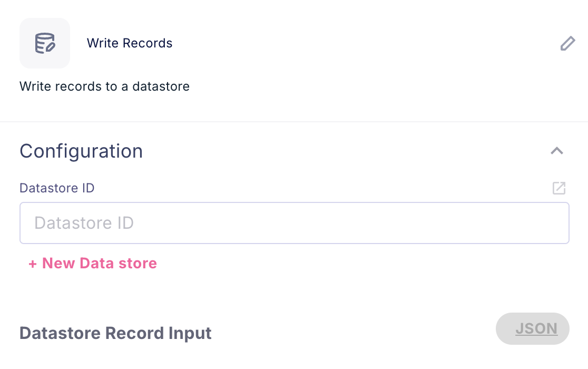Toggle the JSON input mode
The image size is (588, 369).
[x=533, y=329]
